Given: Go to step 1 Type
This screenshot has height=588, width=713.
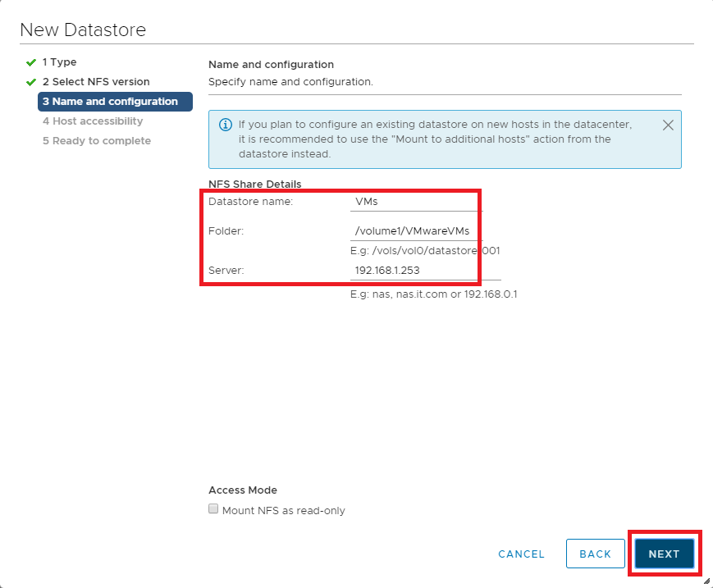Looking at the screenshot, I should click(x=59, y=62).
